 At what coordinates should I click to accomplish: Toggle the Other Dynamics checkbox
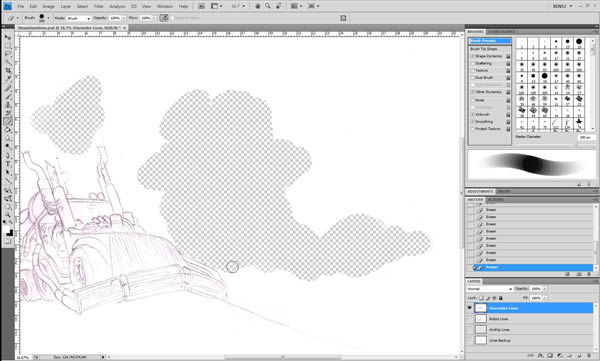point(473,92)
